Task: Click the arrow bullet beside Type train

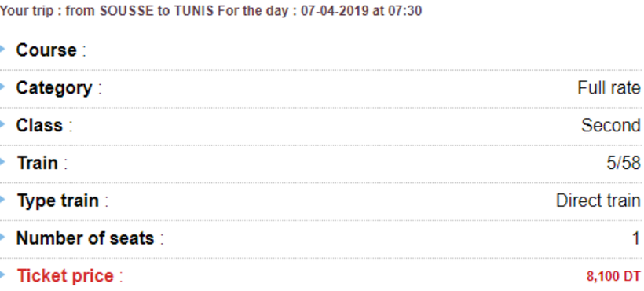Action: click(2, 200)
